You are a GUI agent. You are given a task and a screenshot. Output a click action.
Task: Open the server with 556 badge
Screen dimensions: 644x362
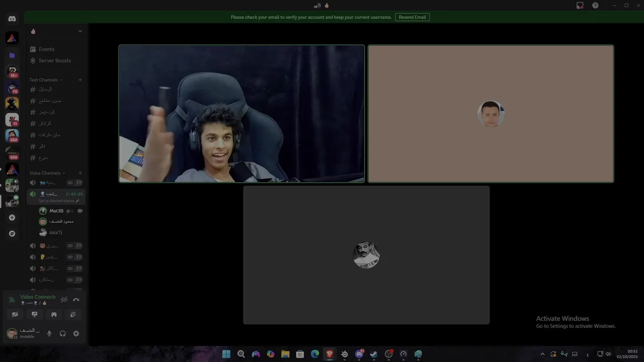(x=12, y=153)
